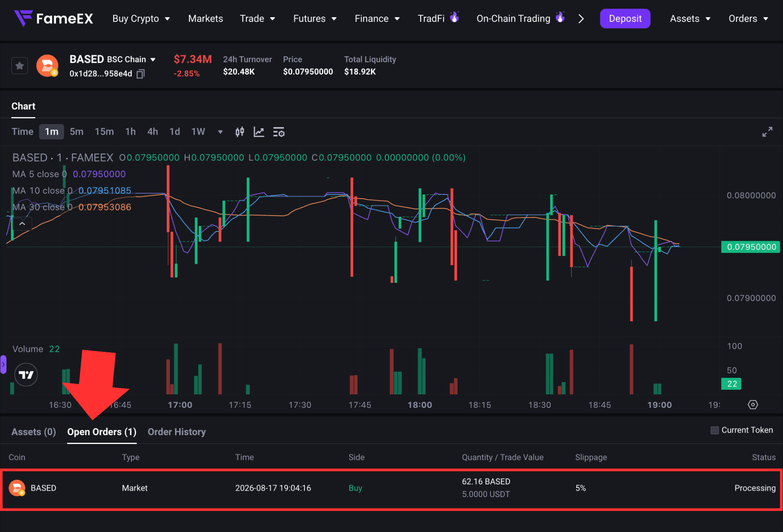This screenshot has height=532, width=783.
Task: Open the Finance dropdown menu
Action: coord(377,19)
